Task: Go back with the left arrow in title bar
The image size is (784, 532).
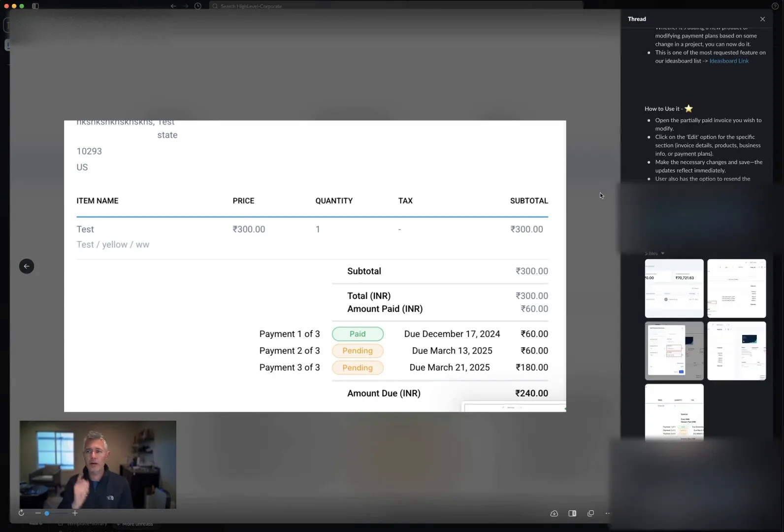Action: [x=173, y=6]
